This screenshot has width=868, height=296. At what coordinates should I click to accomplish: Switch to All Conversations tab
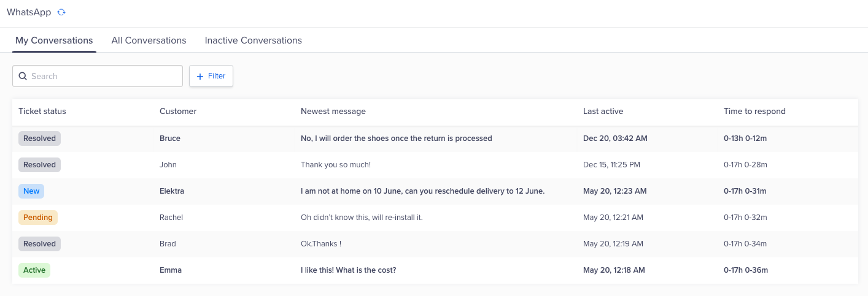coord(149,40)
